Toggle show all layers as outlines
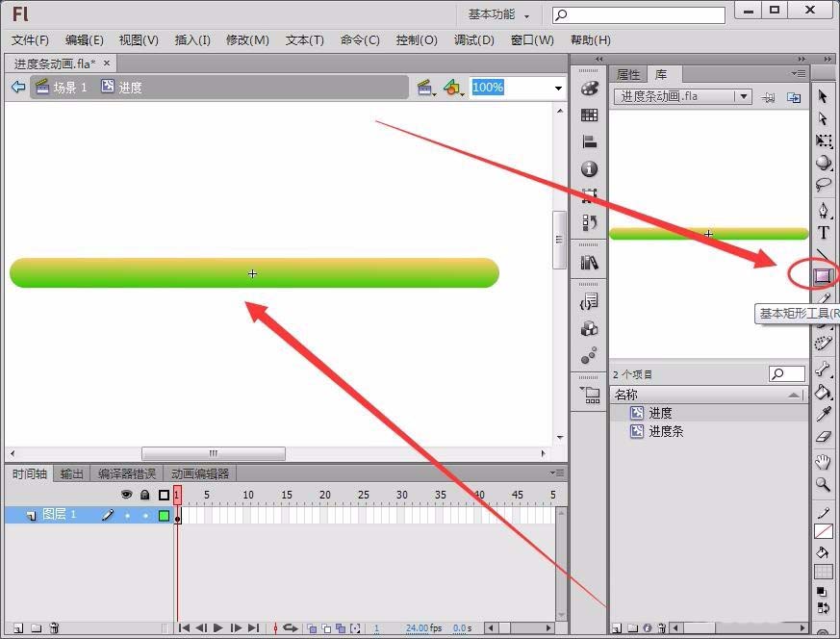 pyautogui.click(x=164, y=495)
